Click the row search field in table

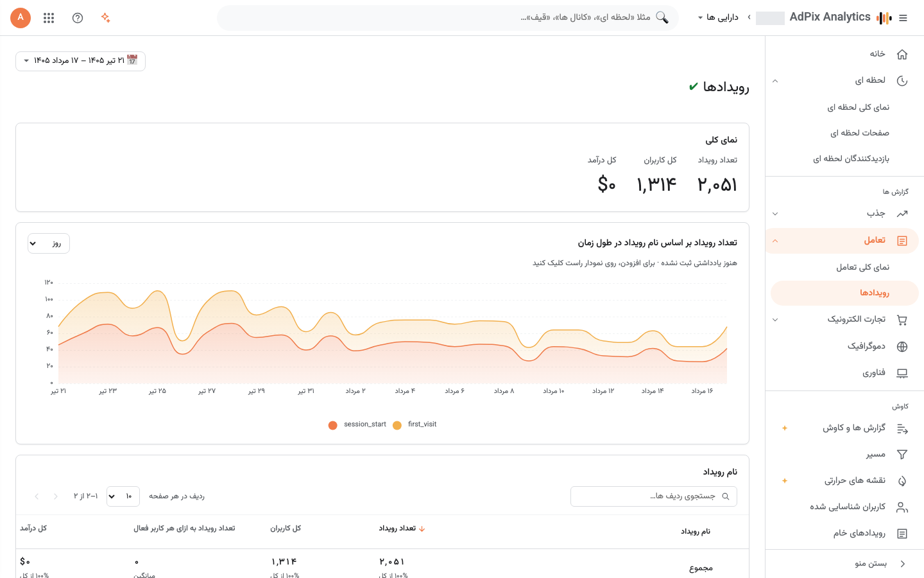coord(654,496)
